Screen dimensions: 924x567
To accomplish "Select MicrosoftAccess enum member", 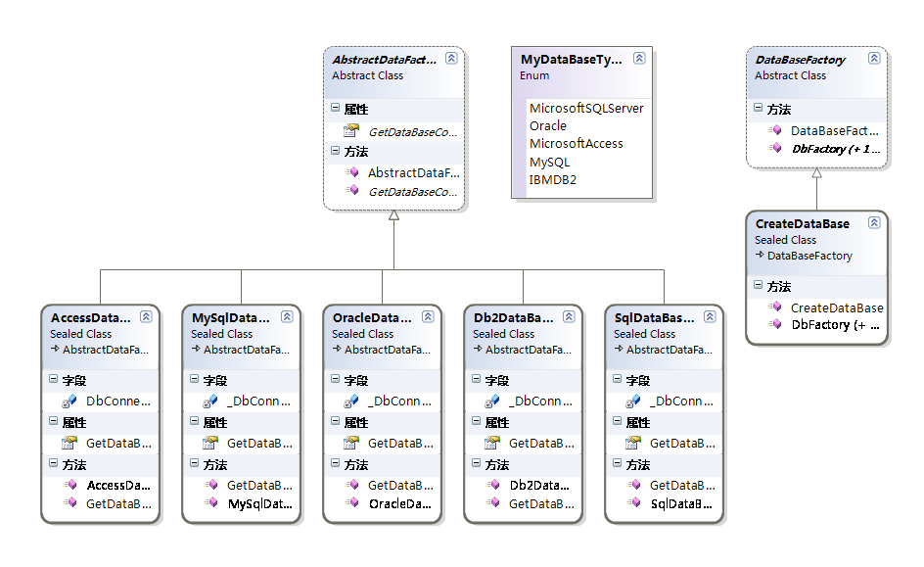I will coord(576,144).
